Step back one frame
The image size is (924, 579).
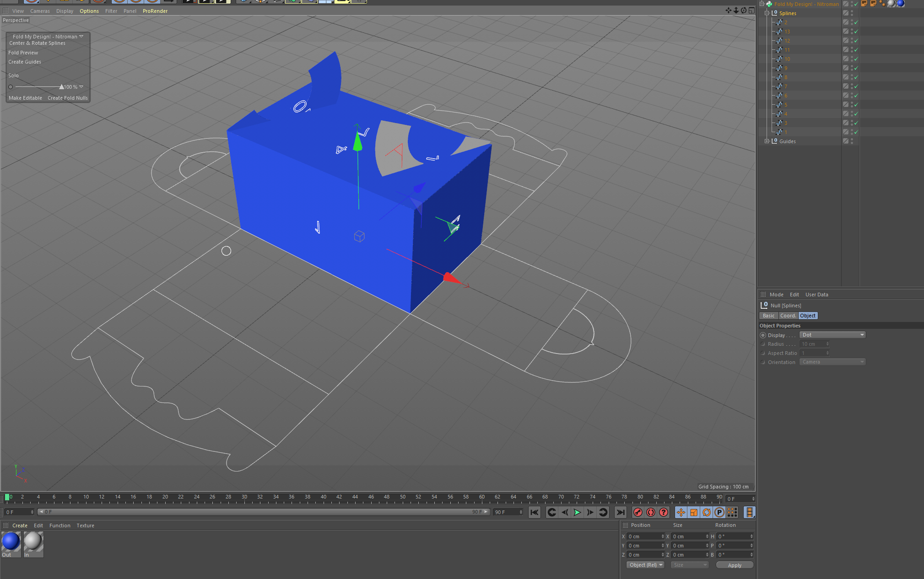(565, 512)
